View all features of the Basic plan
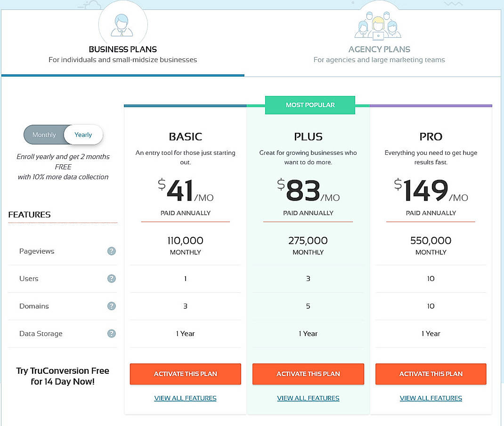Screen dimensions: 504x426 click(185, 398)
